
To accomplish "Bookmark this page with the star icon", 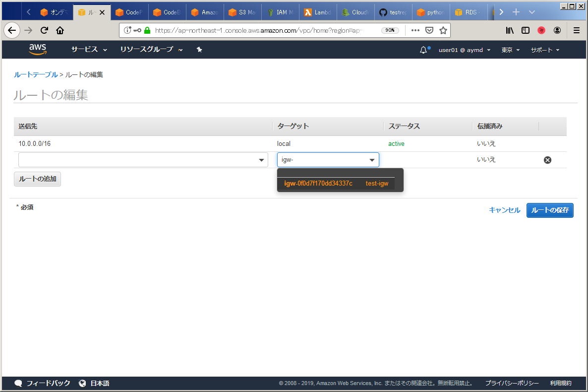I will tap(443, 30).
